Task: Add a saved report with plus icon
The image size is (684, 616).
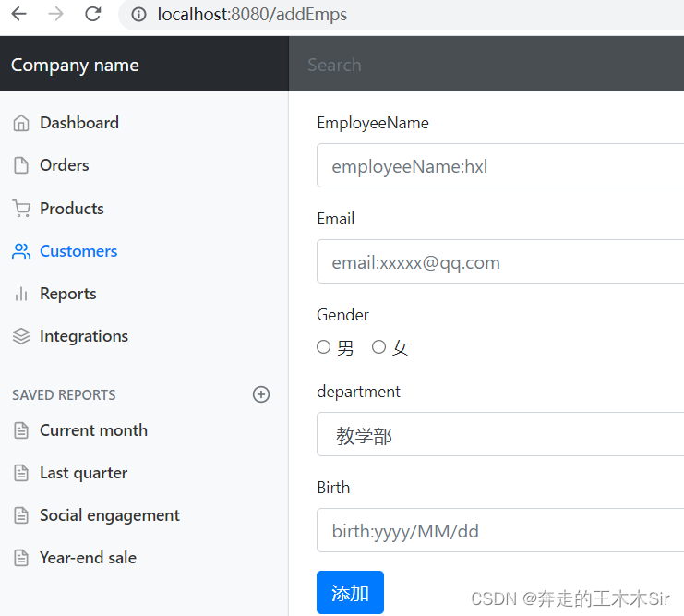Action: tap(261, 394)
